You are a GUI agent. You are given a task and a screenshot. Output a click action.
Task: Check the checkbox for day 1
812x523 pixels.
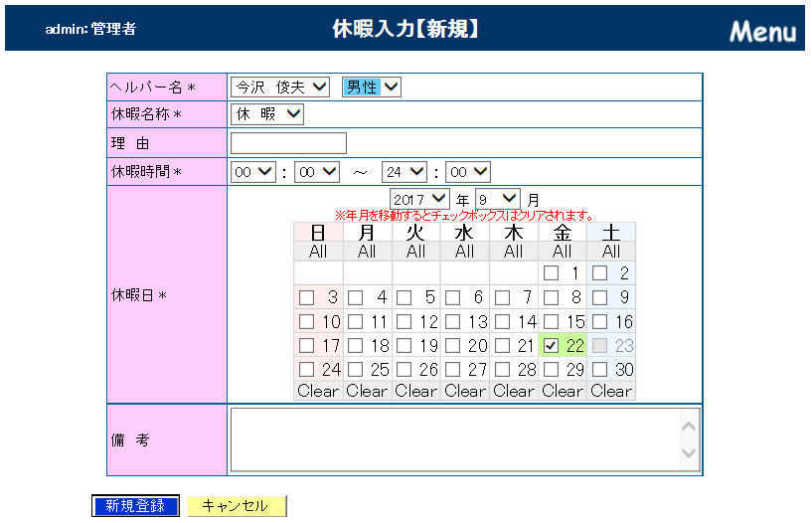pos(552,272)
